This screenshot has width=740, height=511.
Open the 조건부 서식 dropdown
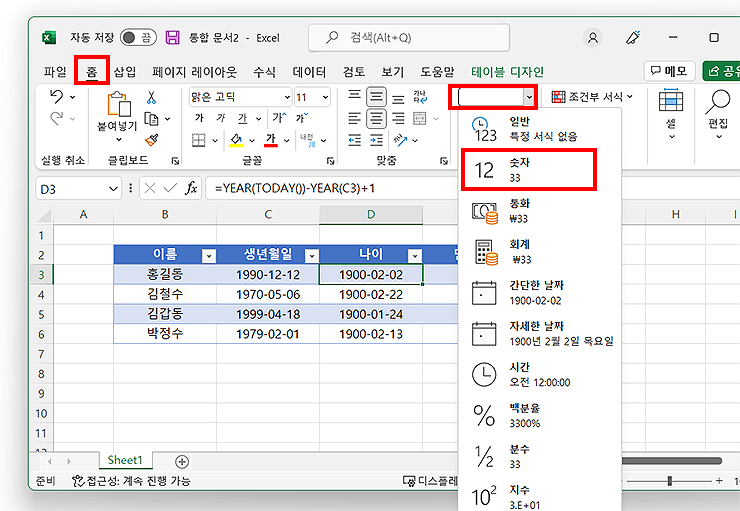pyautogui.click(x=592, y=97)
